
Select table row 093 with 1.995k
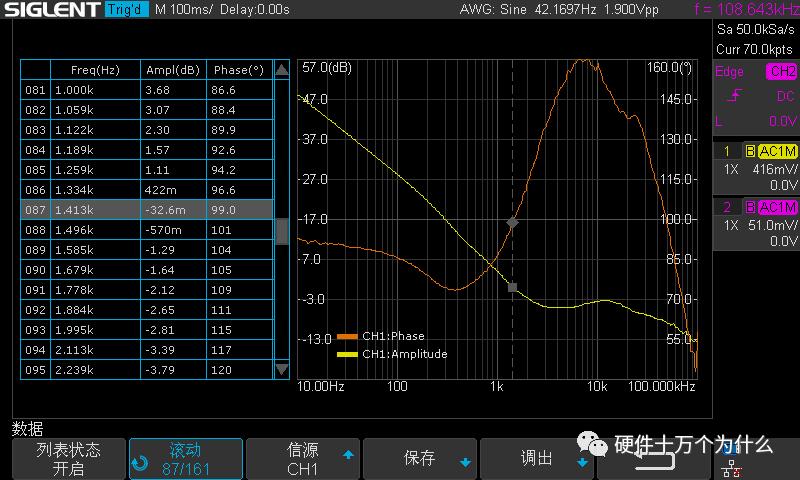[147, 330]
